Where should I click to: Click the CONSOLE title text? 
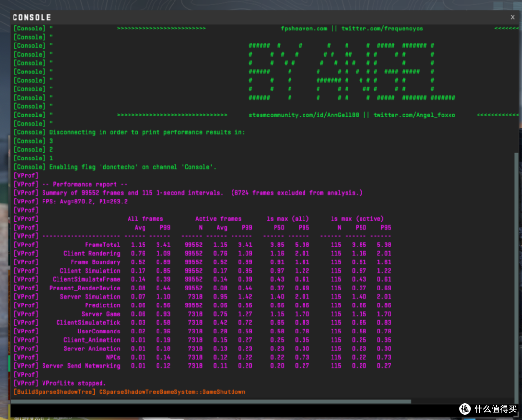click(32, 17)
